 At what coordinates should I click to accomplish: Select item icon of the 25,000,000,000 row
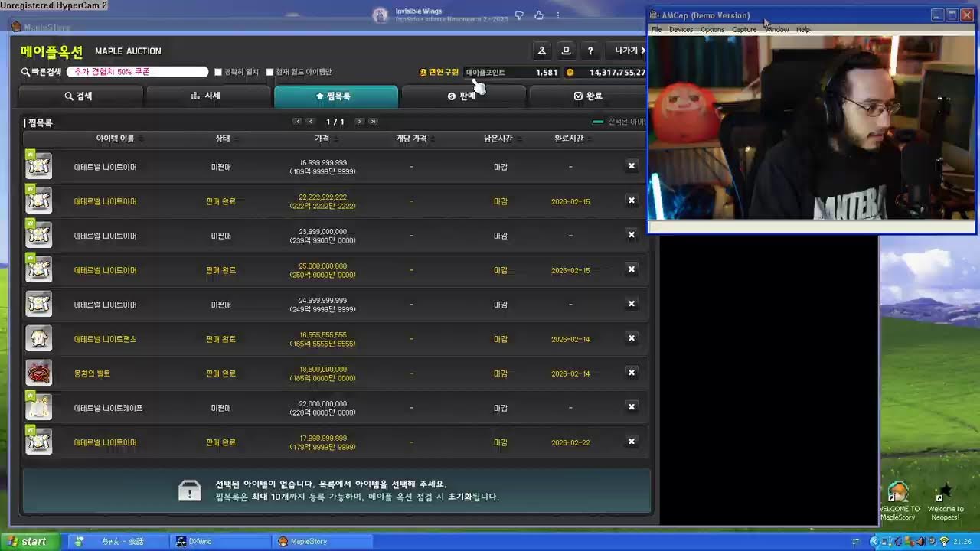coord(39,269)
